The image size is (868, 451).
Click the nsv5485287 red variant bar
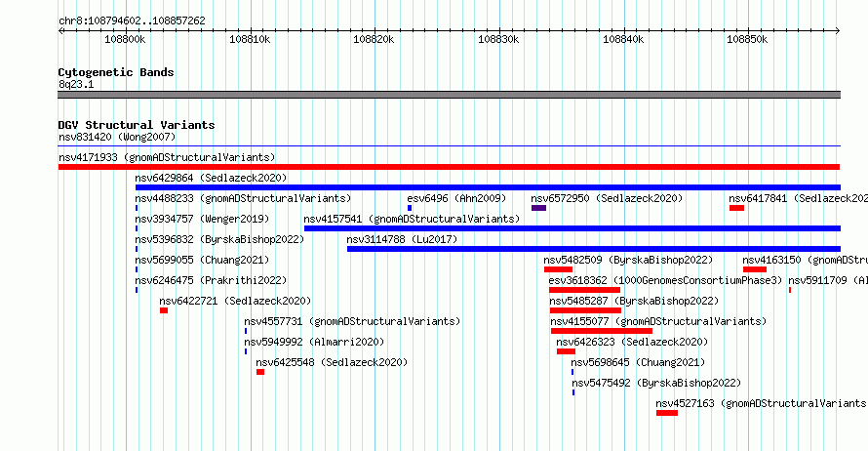(x=585, y=310)
